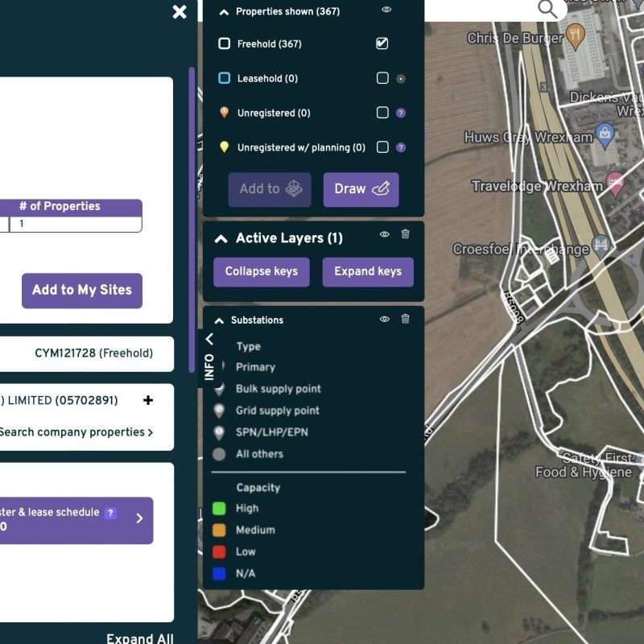Click the info panel vertical scrollbar
The image size is (644, 644).
[192, 220]
